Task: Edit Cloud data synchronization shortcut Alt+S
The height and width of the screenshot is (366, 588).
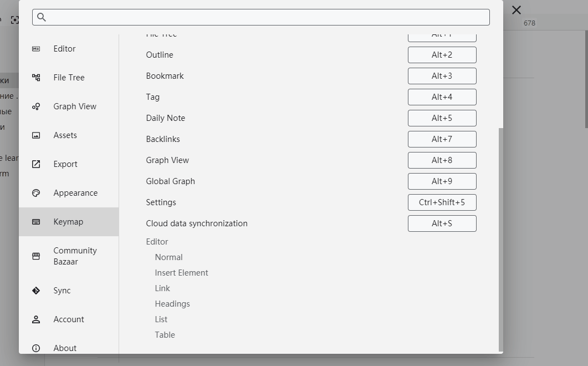Action: (442, 223)
